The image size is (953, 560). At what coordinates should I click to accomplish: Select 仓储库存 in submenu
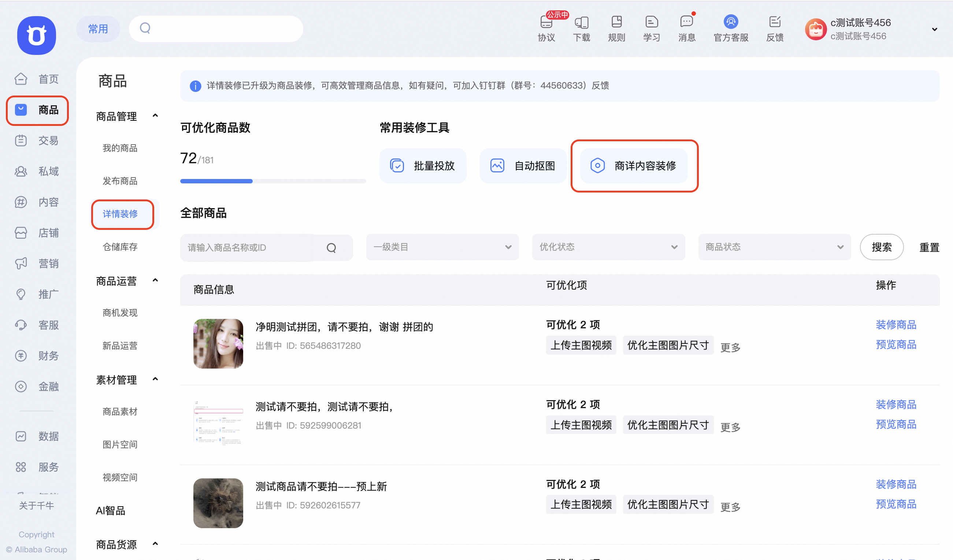[120, 247]
